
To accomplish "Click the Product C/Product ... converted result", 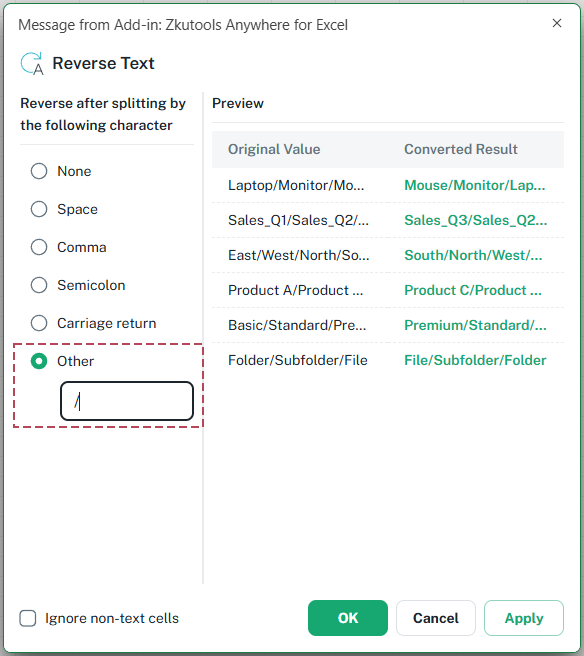I will (x=473, y=290).
